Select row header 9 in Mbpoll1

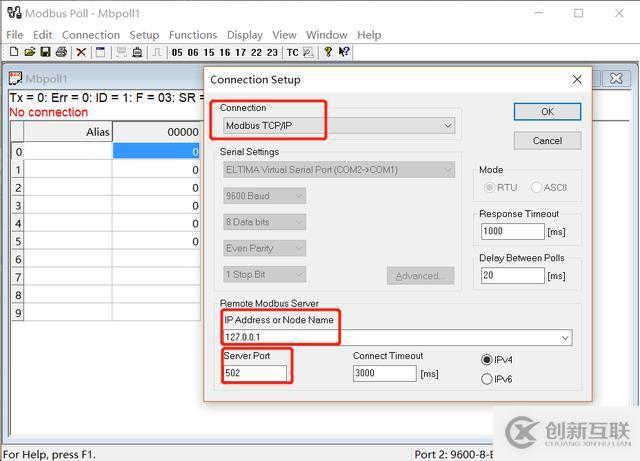point(18,313)
